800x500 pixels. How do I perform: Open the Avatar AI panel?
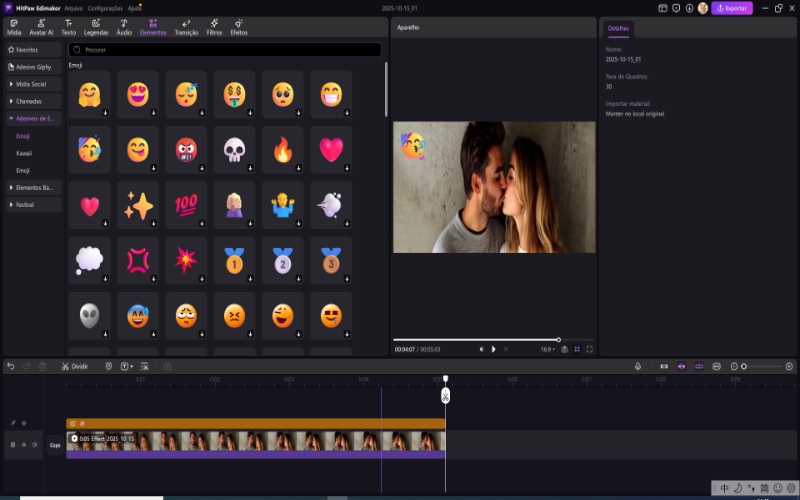[43, 27]
